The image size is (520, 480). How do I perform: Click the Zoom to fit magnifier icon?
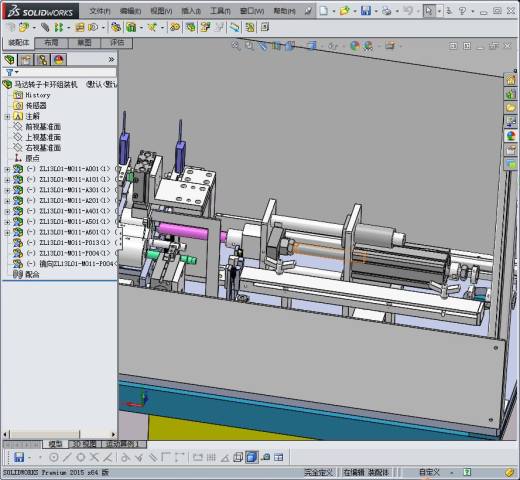click(236, 45)
